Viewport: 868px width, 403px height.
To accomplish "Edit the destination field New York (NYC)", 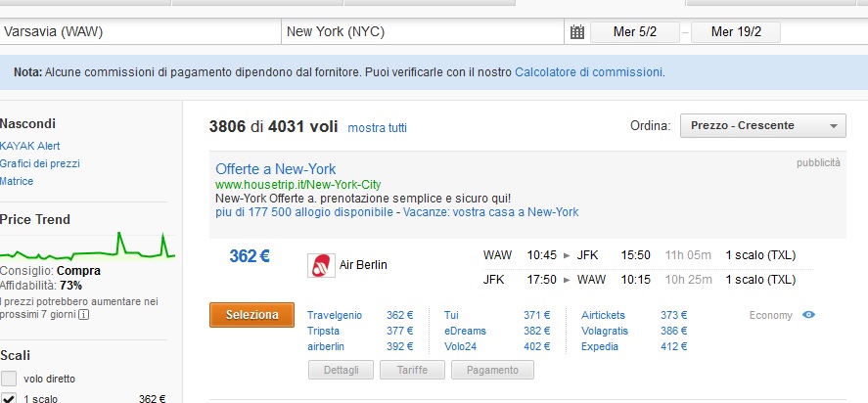I will (x=423, y=31).
